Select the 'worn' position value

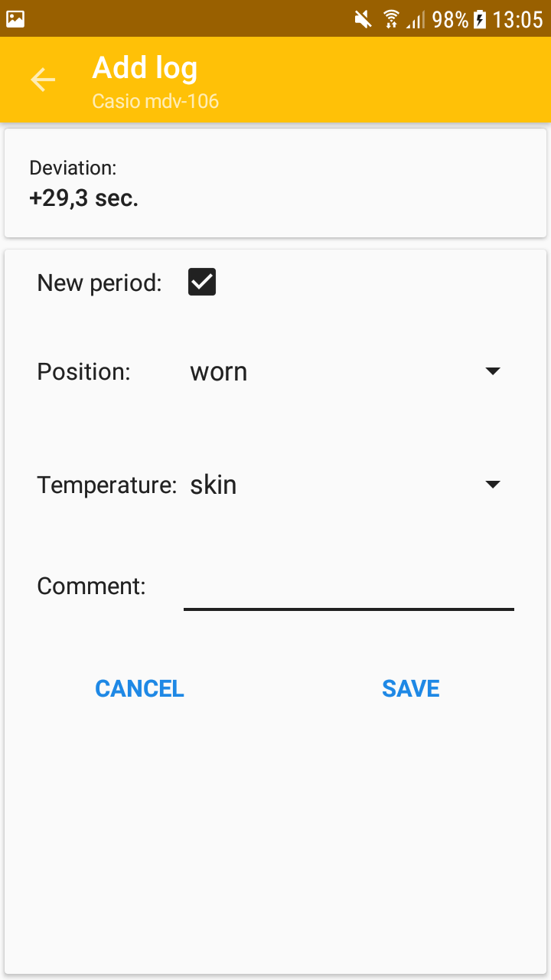[x=219, y=372]
